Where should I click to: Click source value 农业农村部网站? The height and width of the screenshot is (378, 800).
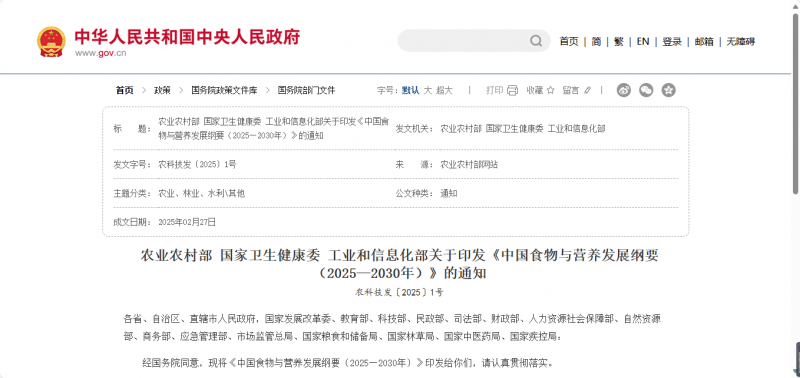coord(469,164)
